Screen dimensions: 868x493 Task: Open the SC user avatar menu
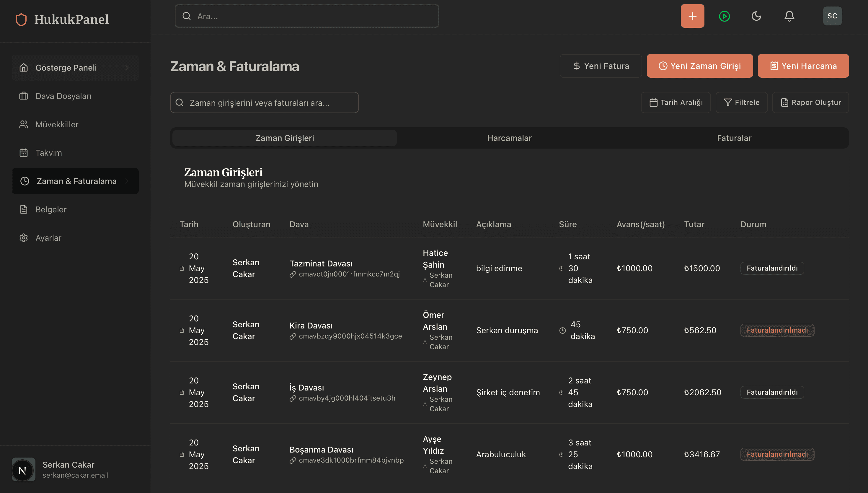(832, 16)
